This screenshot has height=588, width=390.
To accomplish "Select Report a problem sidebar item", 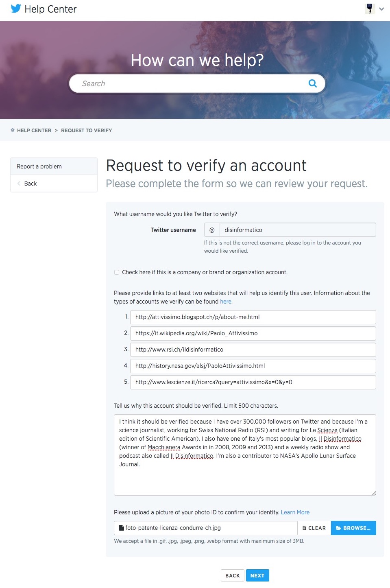I will coord(39,166).
